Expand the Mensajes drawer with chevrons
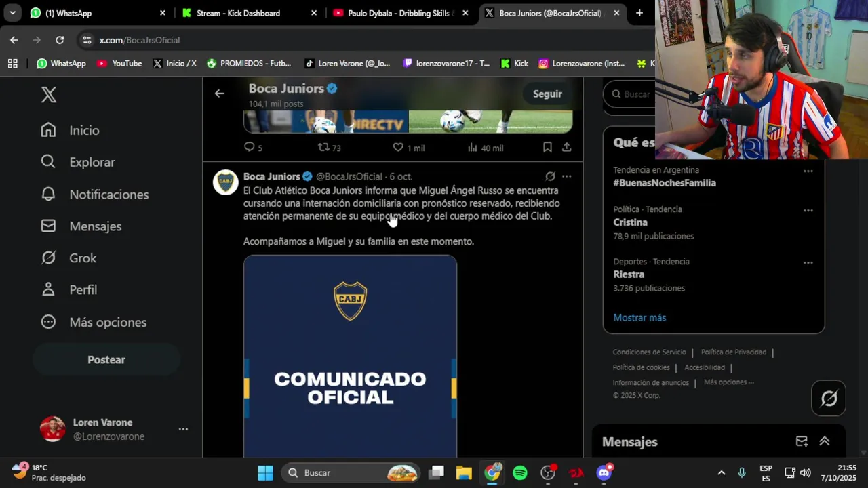868x488 pixels. tap(825, 441)
